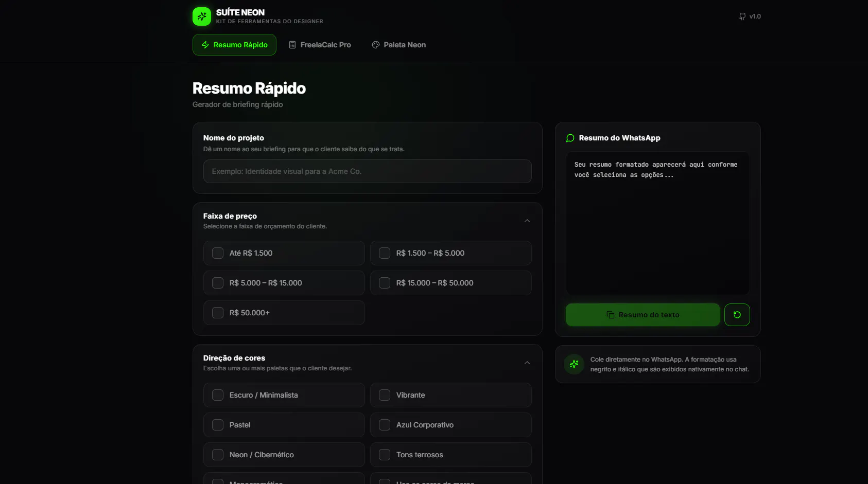Image resolution: width=868 pixels, height=484 pixels.
Task: Tick the Neon / Cibernético checkbox
Action: point(218,455)
